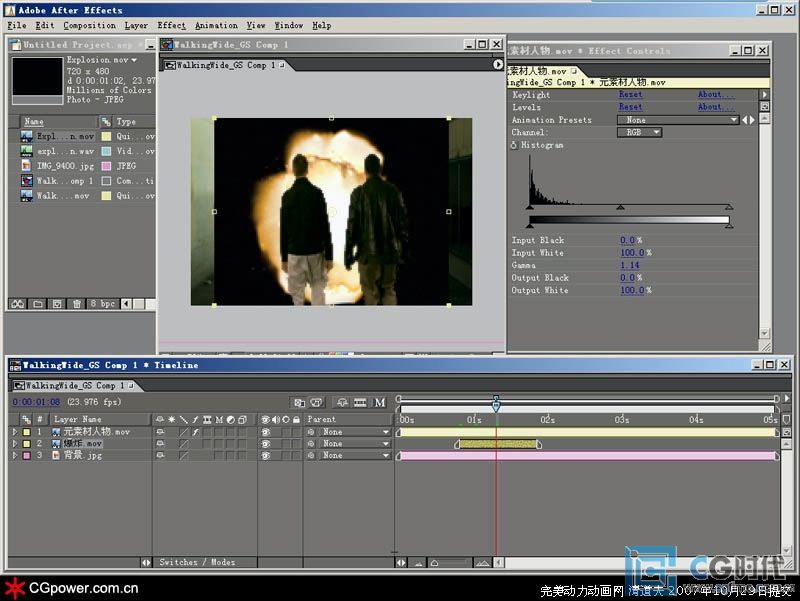Select Explosion .mov item in Project panel
Viewport: 800px width, 601px height.
(65, 136)
